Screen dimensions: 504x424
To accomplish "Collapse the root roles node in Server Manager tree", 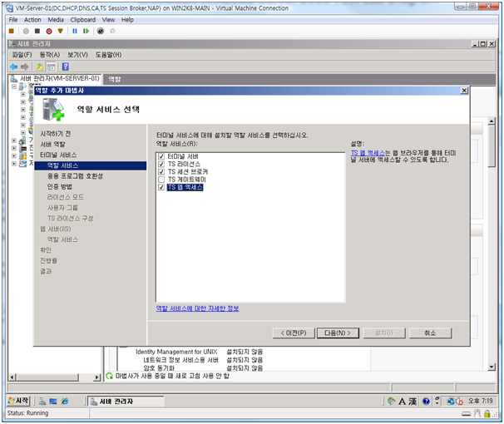I will point(14,86).
